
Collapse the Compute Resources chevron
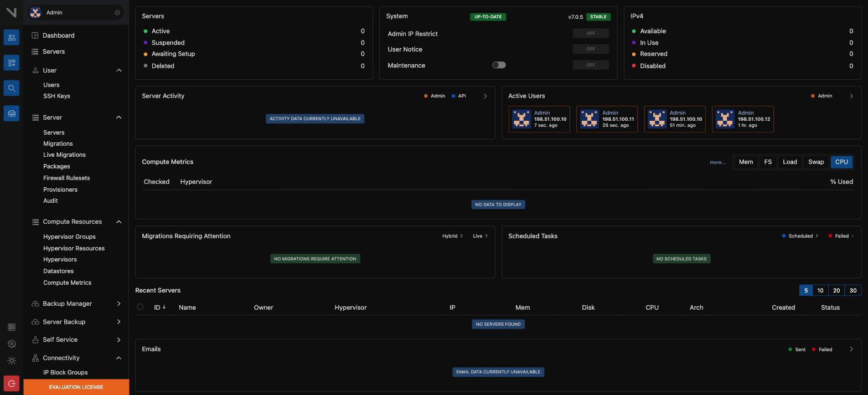(118, 222)
